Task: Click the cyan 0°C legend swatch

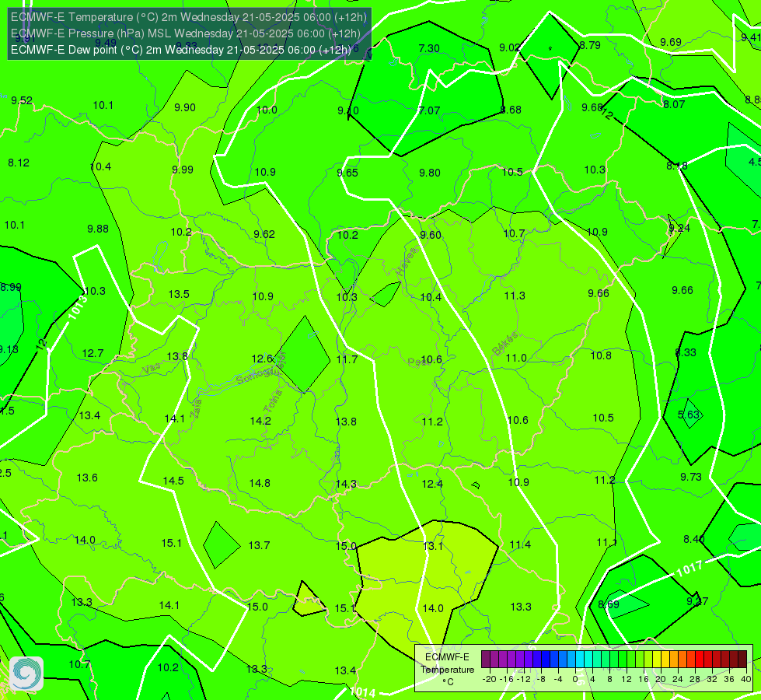Action: point(579,660)
